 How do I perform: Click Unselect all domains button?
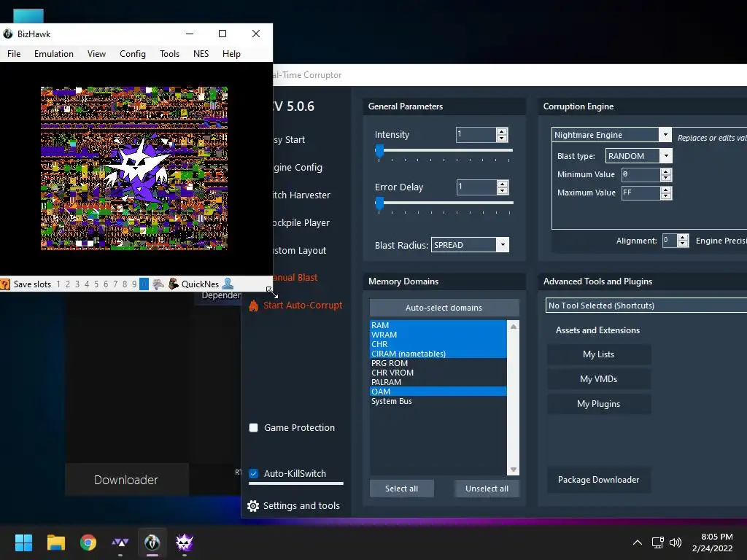coord(487,489)
